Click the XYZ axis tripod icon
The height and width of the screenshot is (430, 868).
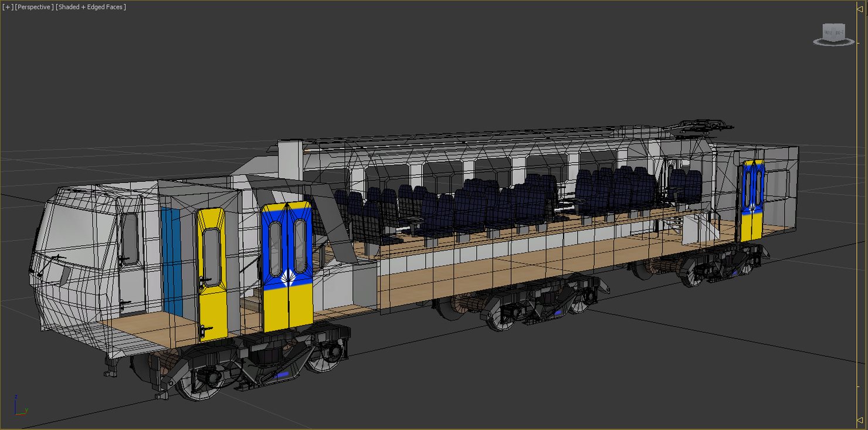point(19,407)
